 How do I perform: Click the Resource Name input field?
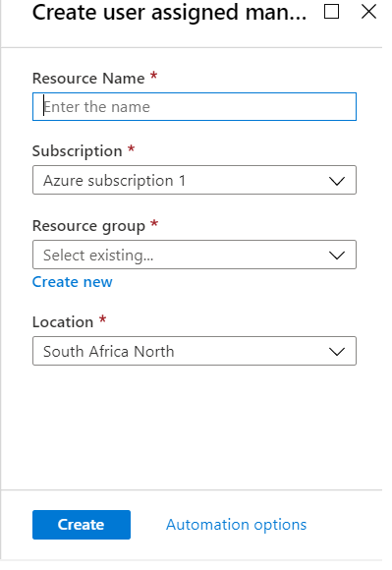(x=195, y=107)
